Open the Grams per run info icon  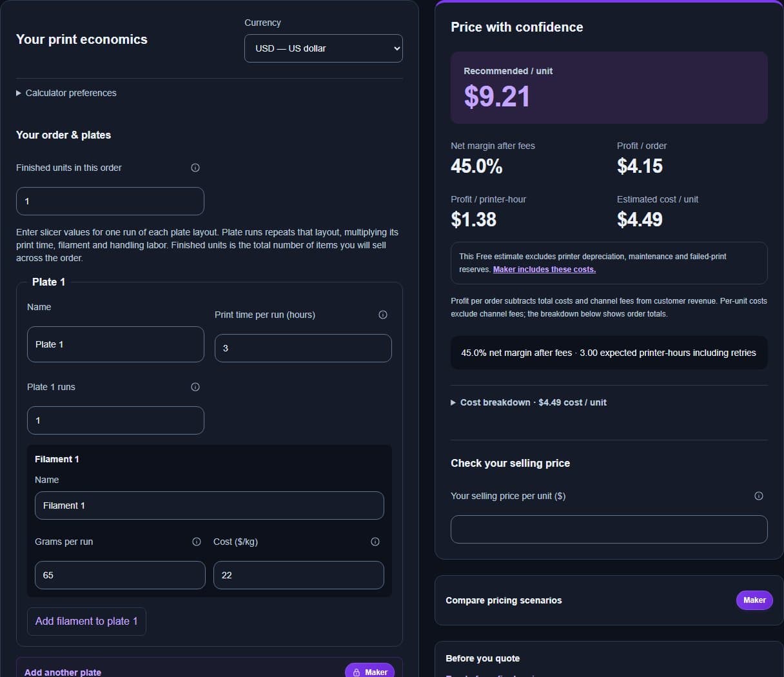coord(197,542)
